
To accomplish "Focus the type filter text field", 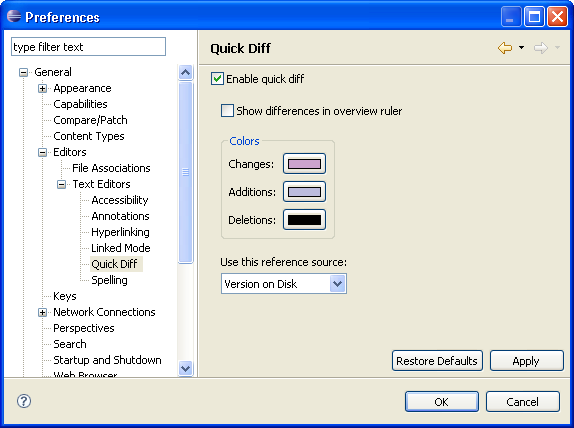I will tap(88, 46).
